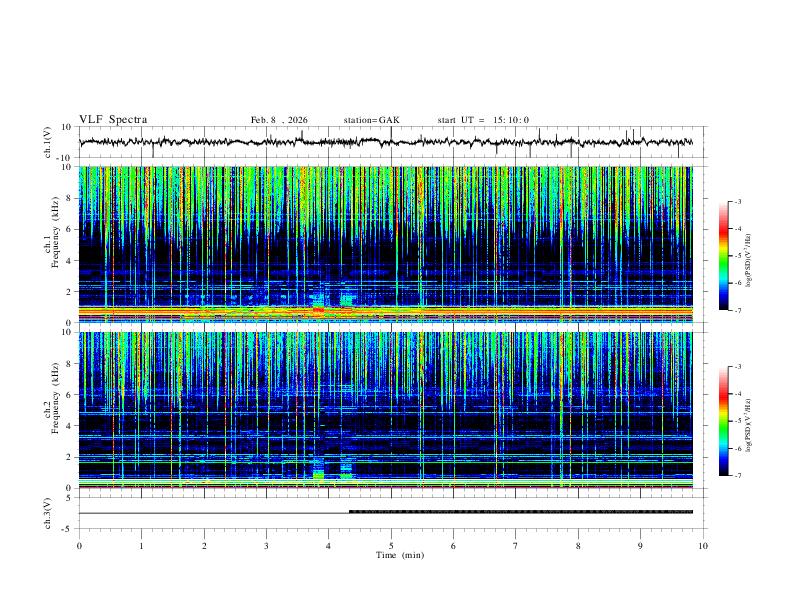
Task: Click time-axis tick label "5"
Action: tap(391, 546)
